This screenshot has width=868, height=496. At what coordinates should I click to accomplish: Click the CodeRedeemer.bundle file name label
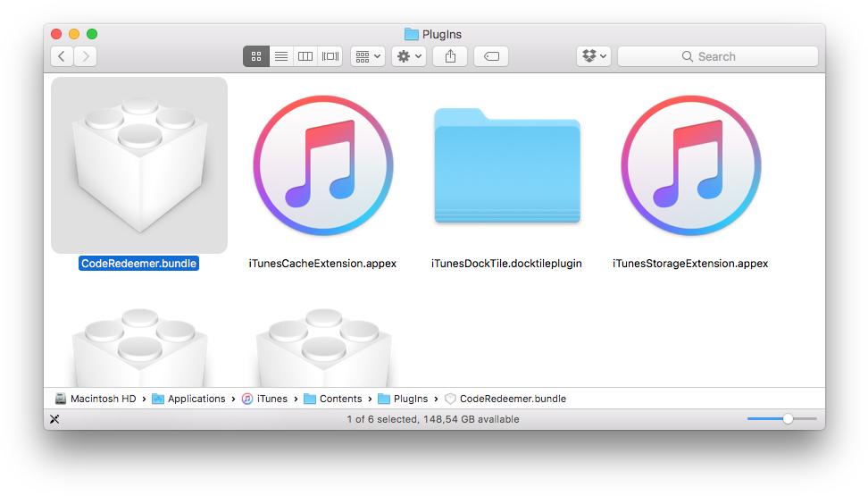[139, 264]
